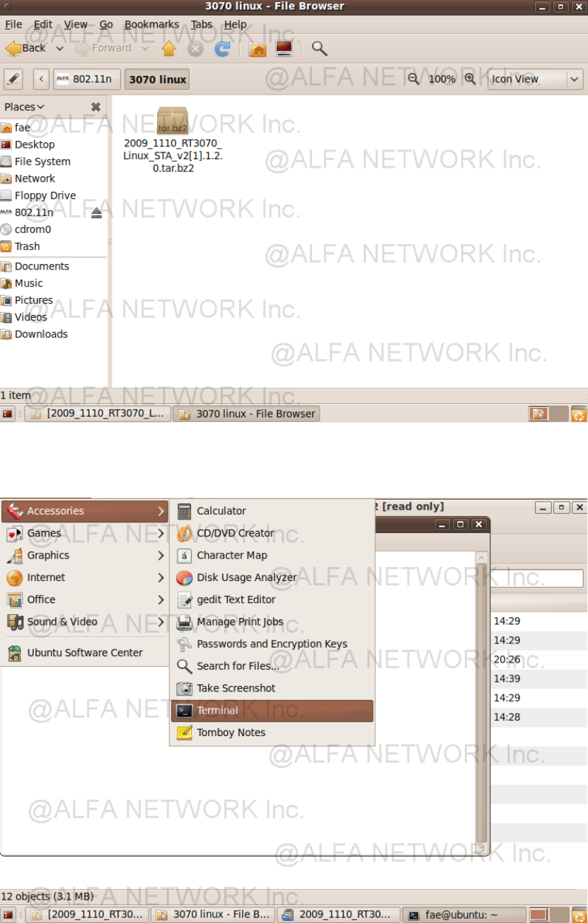Eject the 802.11n volume
Screen dimensions: 588x923
[97, 212]
